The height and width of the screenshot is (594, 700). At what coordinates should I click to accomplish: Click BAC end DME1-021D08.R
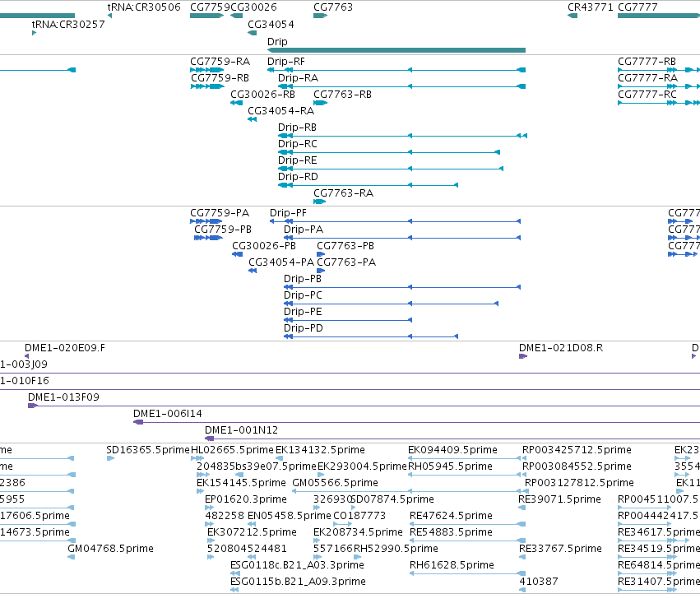(561, 348)
